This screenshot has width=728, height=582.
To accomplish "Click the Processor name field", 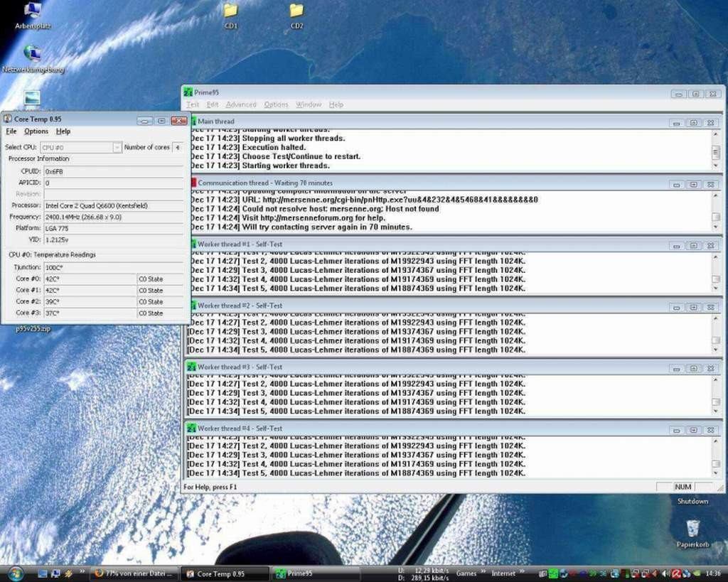I will [113, 205].
